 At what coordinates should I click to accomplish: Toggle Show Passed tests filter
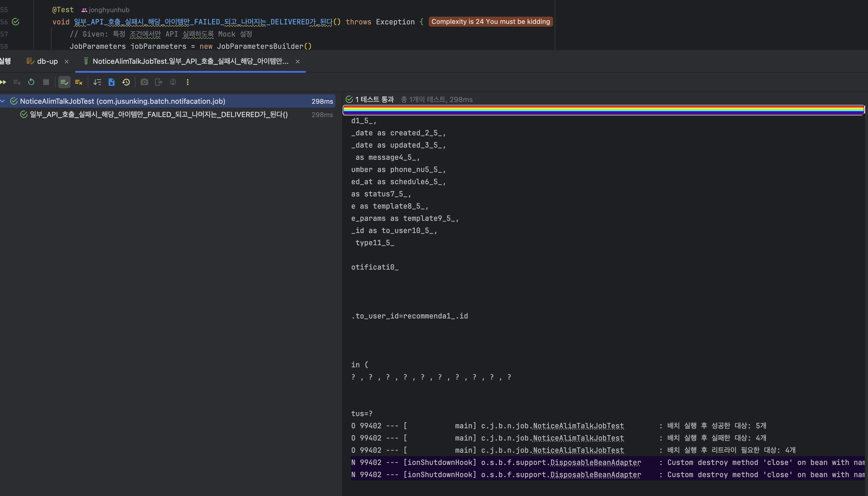tap(64, 82)
